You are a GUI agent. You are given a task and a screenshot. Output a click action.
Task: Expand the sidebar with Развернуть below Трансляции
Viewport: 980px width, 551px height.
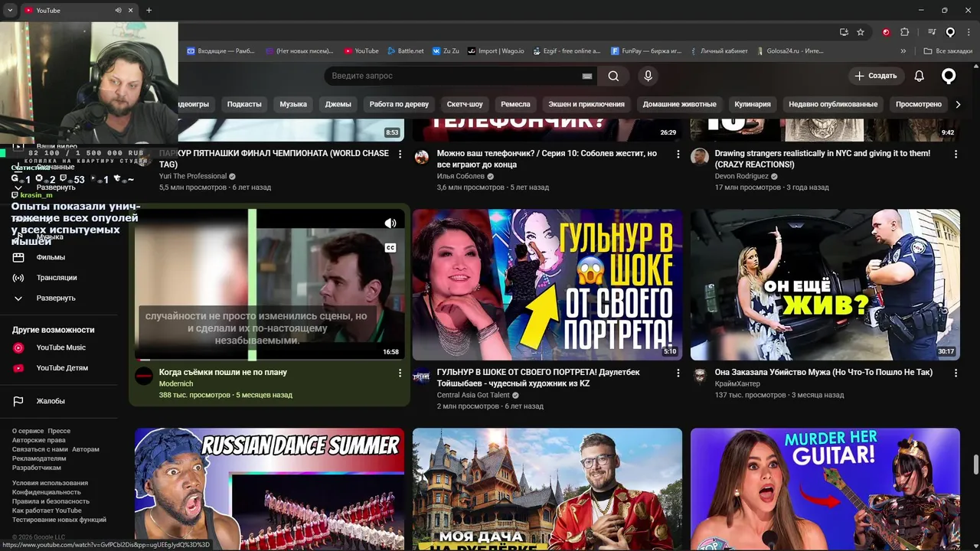coord(56,298)
